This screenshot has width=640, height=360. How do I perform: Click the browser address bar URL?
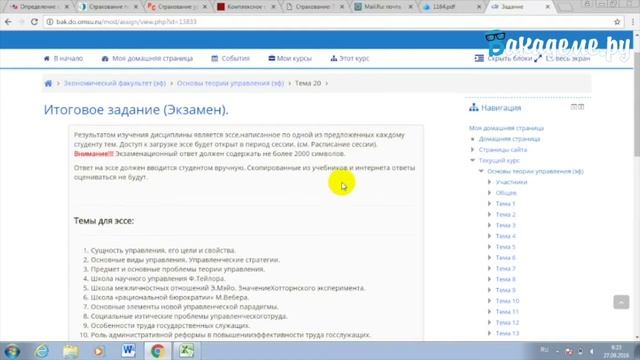[127, 22]
